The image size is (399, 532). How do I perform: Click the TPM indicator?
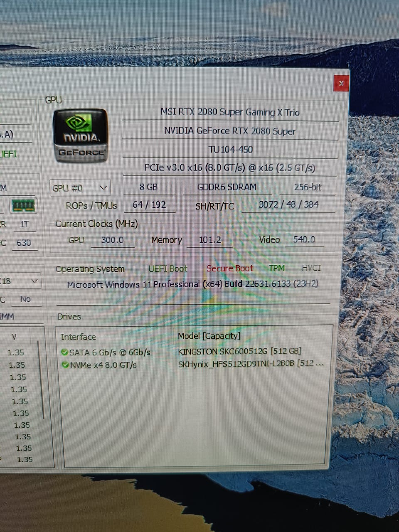click(x=277, y=268)
